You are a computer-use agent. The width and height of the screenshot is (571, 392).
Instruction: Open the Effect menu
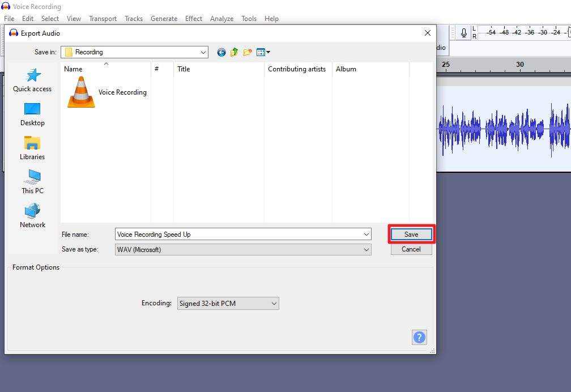click(193, 19)
